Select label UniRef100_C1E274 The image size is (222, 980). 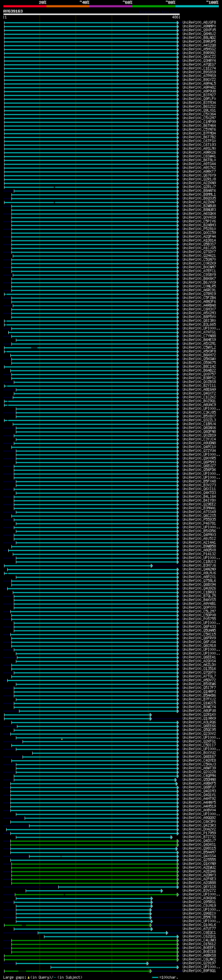point(199,68)
